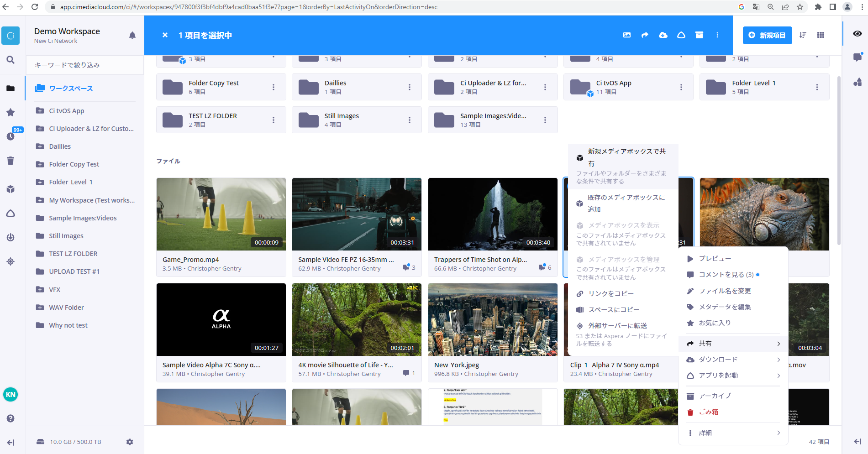Viewport: 868px width, 454px height.
Task: Click the 新規項目 button
Action: tap(767, 35)
